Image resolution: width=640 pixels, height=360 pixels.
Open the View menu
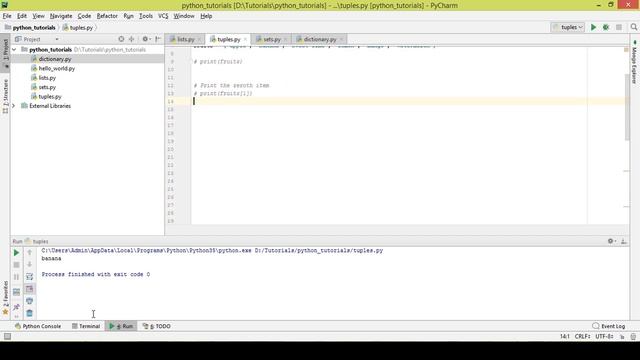pyautogui.click(x=38, y=16)
